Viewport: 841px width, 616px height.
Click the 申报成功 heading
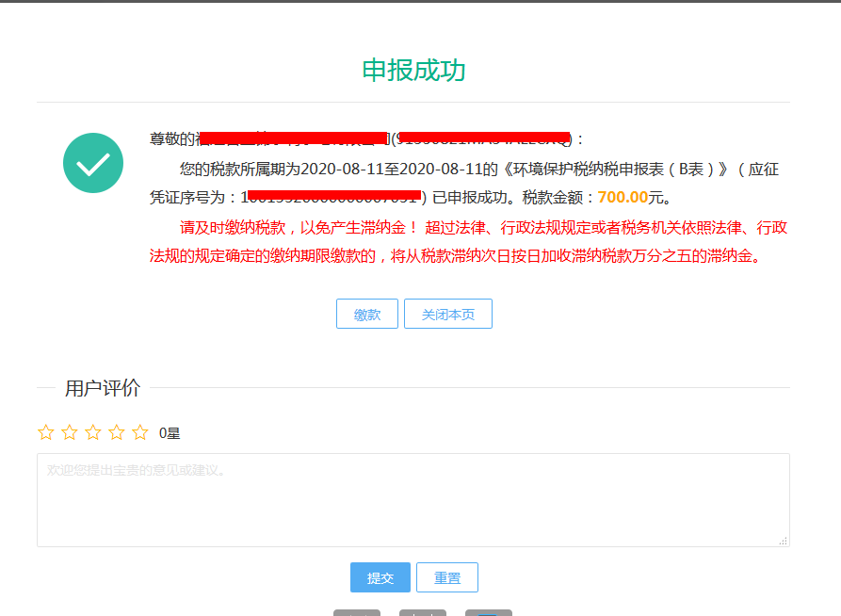pyautogui.click(x=413, y=71)
